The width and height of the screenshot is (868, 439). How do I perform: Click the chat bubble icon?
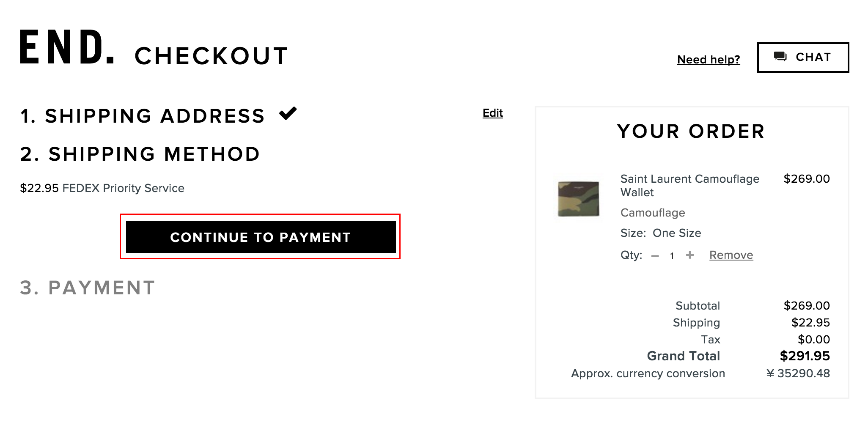[780, 57]
